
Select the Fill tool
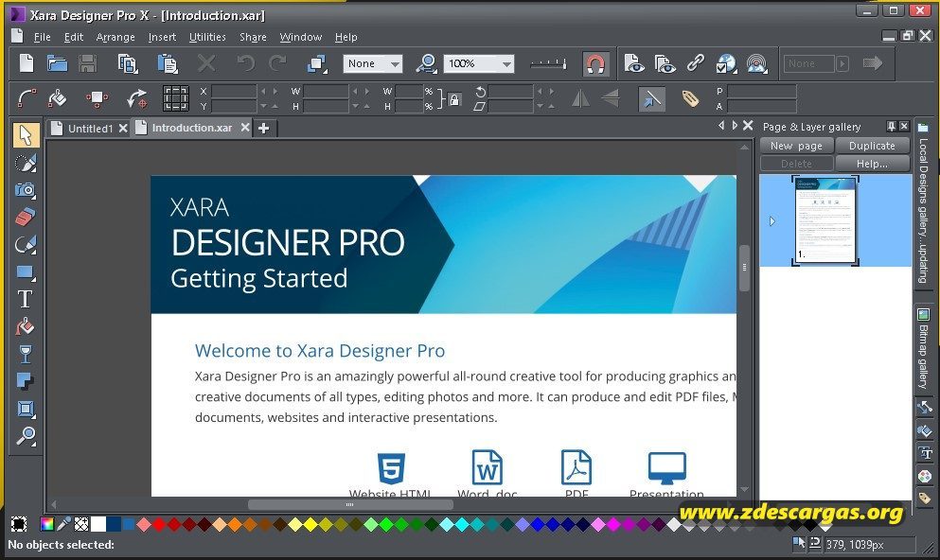click(x=26, y=327)
